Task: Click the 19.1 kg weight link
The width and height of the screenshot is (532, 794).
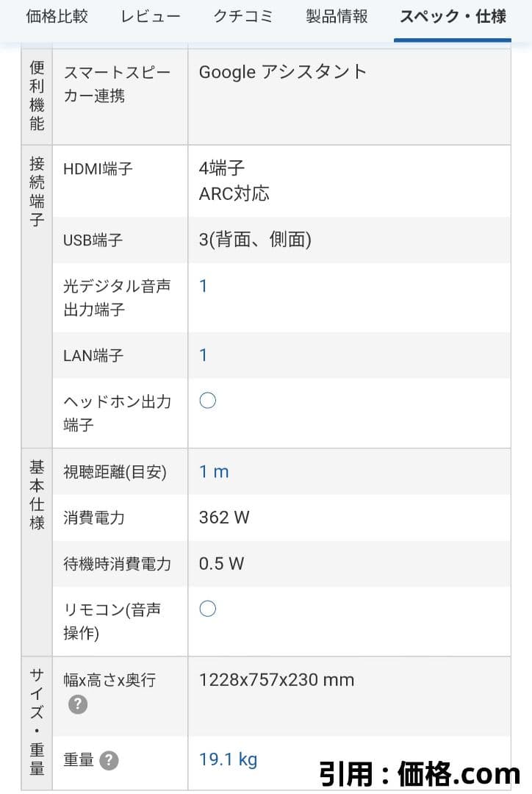Action: (x=228, y=759)
